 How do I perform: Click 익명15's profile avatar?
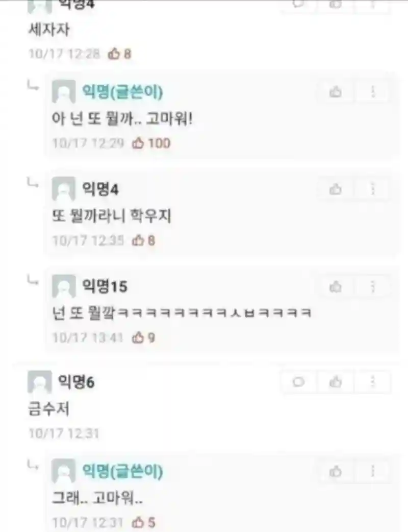click(64, 287)
